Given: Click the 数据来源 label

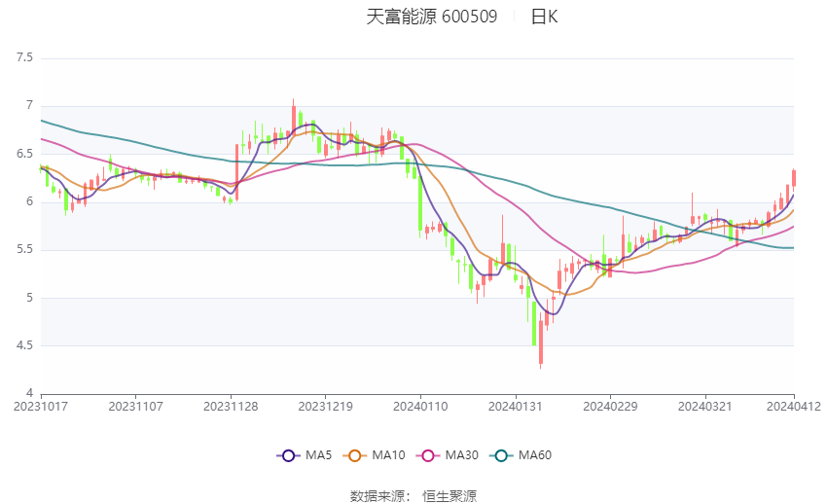Looking at the screenshot, I should [379, 496].
